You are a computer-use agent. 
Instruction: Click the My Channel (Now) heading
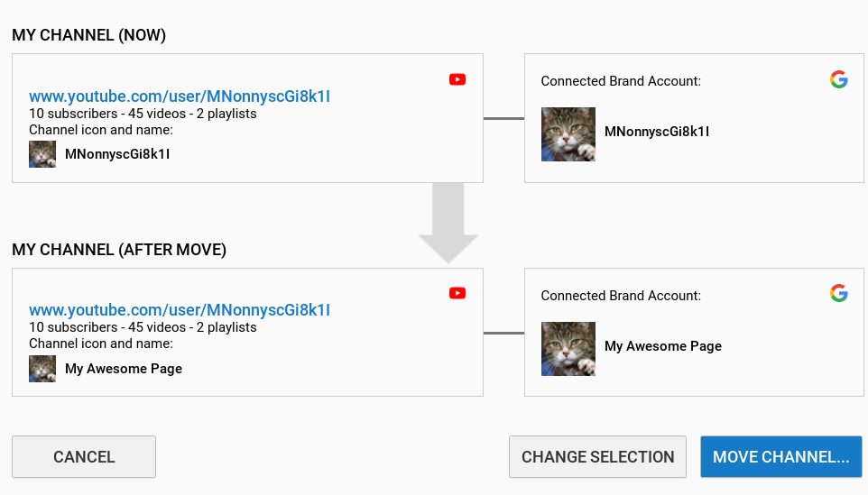coord(89,36)
